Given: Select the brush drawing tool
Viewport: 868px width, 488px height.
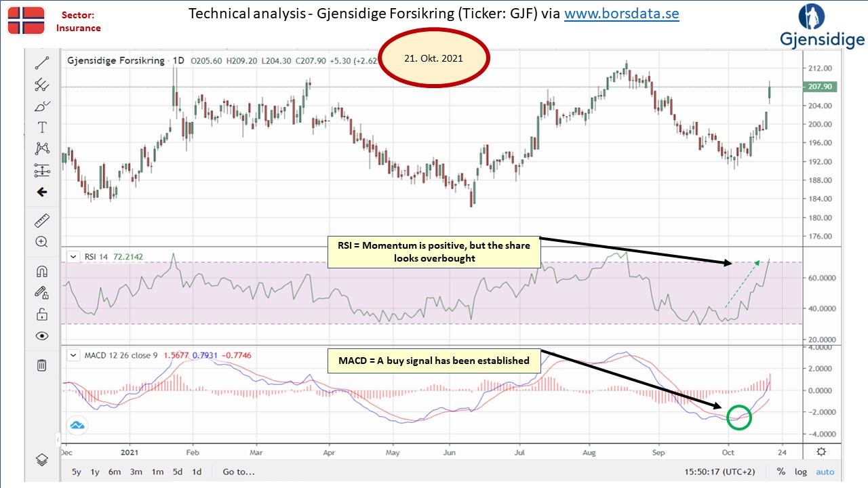Looking at the screenshot, I should click(42, 106).
